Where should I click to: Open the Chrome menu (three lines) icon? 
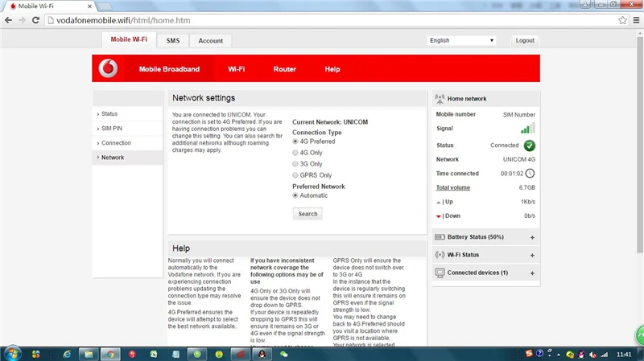pos(636,20)
